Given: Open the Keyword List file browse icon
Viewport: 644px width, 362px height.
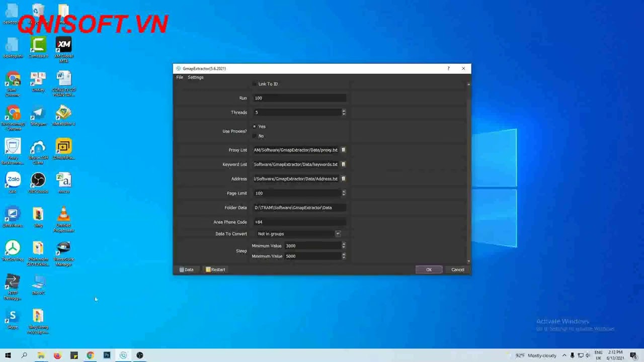Looking at the screenshot, I should coord(344,164).
